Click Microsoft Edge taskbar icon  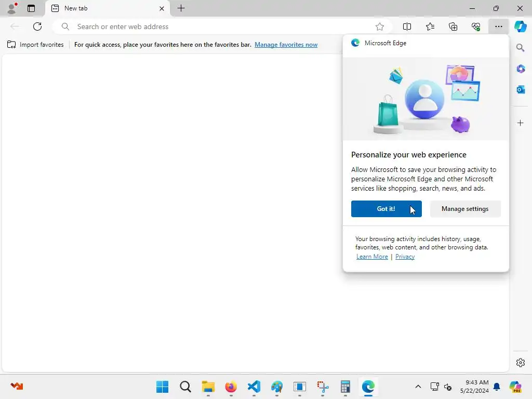tap(368, 387)
